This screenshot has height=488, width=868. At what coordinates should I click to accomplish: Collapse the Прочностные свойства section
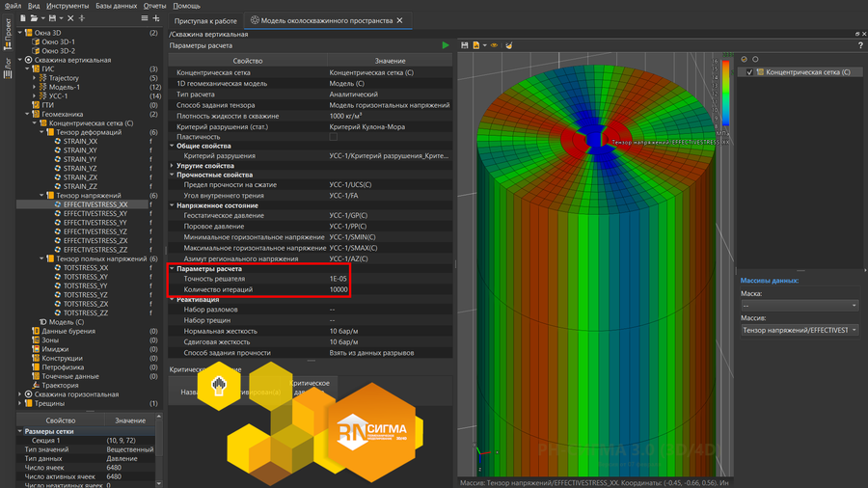pos(173,175)
